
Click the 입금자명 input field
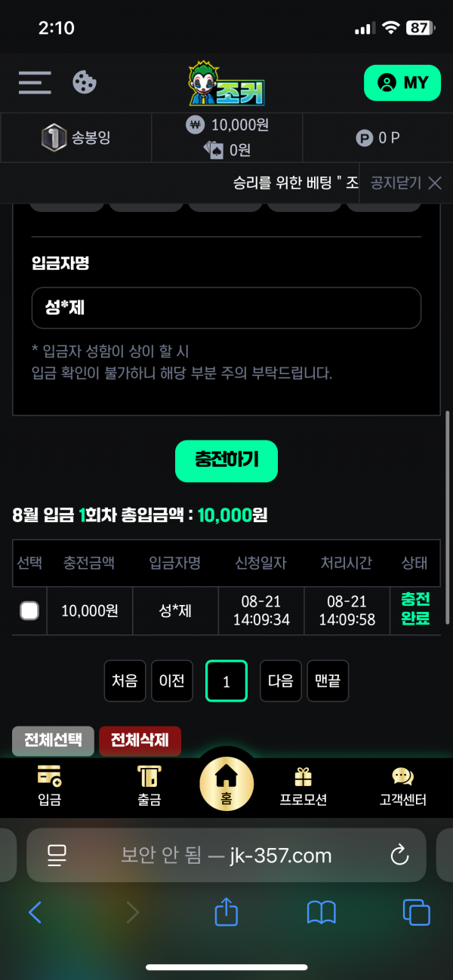(x=226, y=308)
